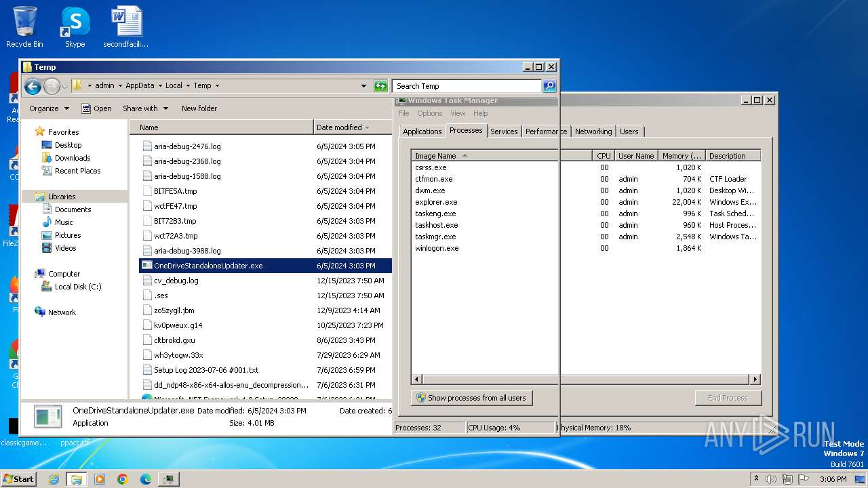
Task: Click the Forward navigation arrow in Explorer
Action: [52, 86]
